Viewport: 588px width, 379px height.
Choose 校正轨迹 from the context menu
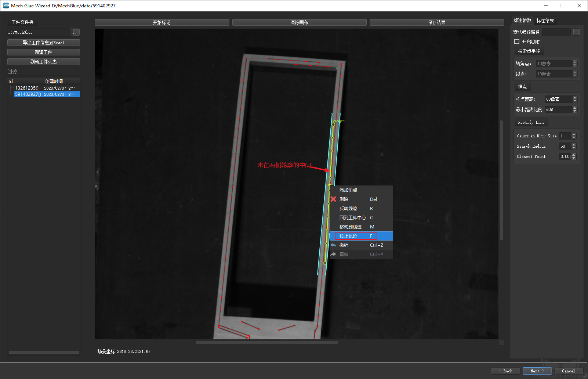pos(361,236)
